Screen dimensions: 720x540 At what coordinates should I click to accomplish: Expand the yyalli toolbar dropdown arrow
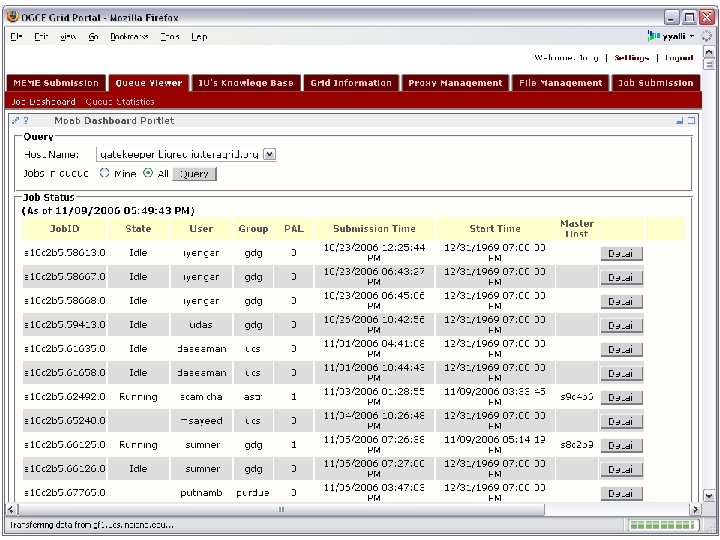[x=692, y=36]
